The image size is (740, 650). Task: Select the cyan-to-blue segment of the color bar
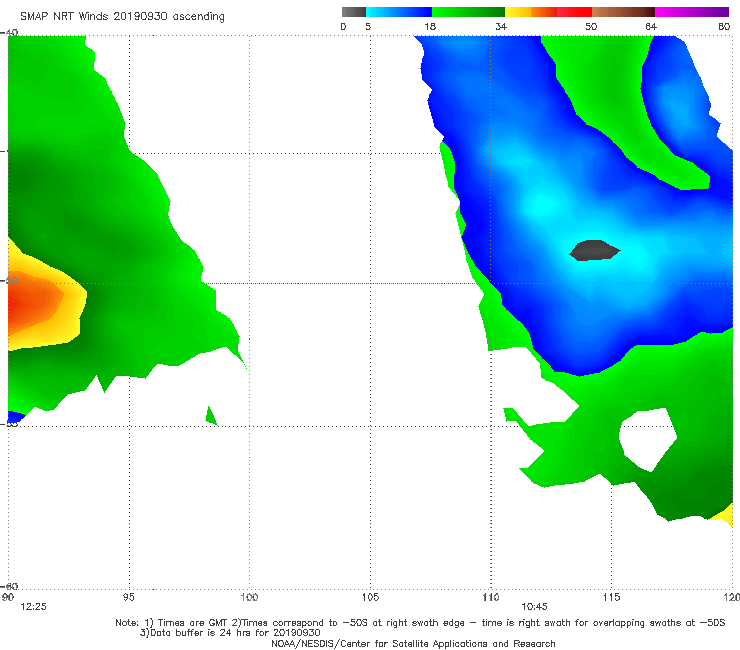399,12
